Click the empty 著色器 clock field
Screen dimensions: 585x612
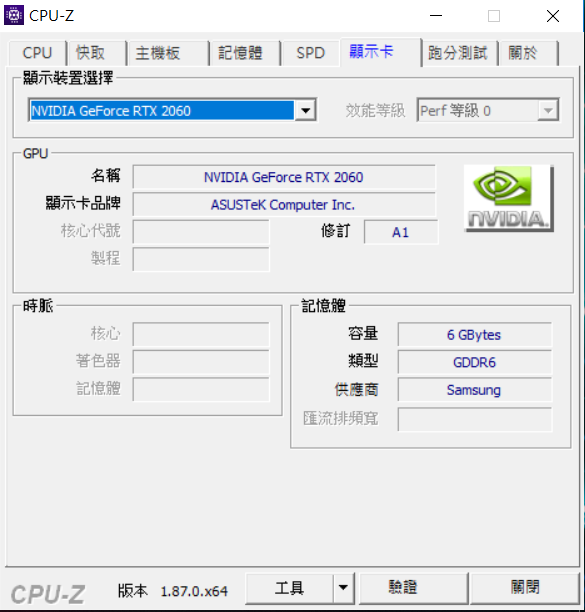coord(201,362)
